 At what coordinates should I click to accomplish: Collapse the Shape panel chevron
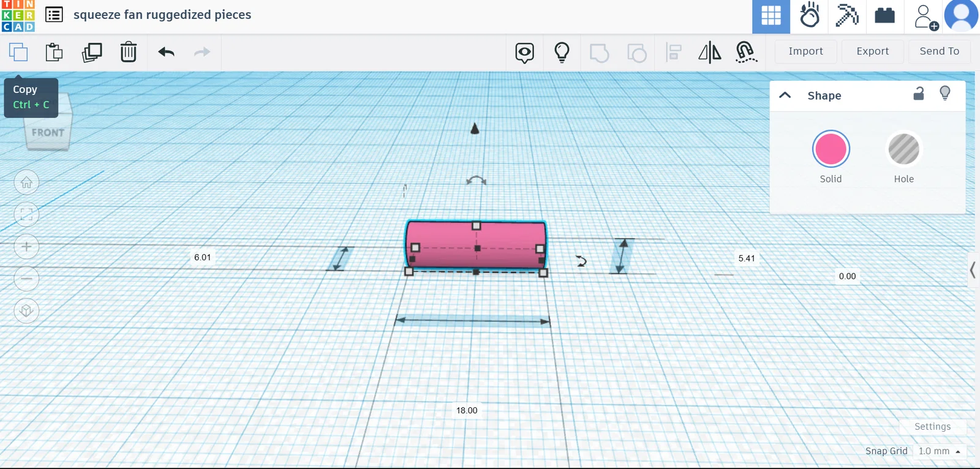(785, 96)
